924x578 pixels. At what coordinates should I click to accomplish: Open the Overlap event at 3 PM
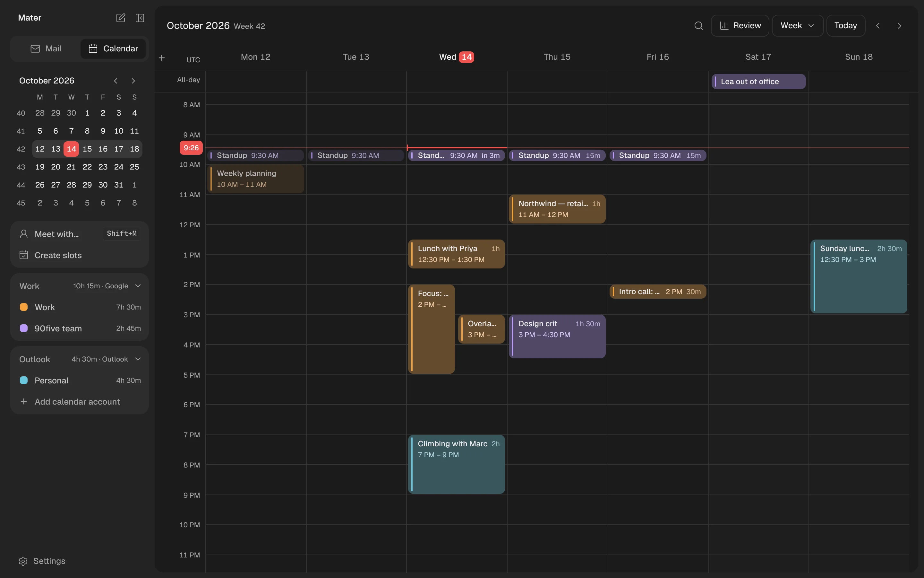tap(481, 329)
